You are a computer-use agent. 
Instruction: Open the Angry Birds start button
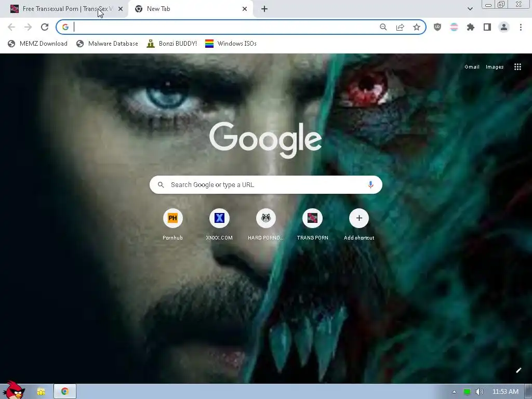(14, 390)
